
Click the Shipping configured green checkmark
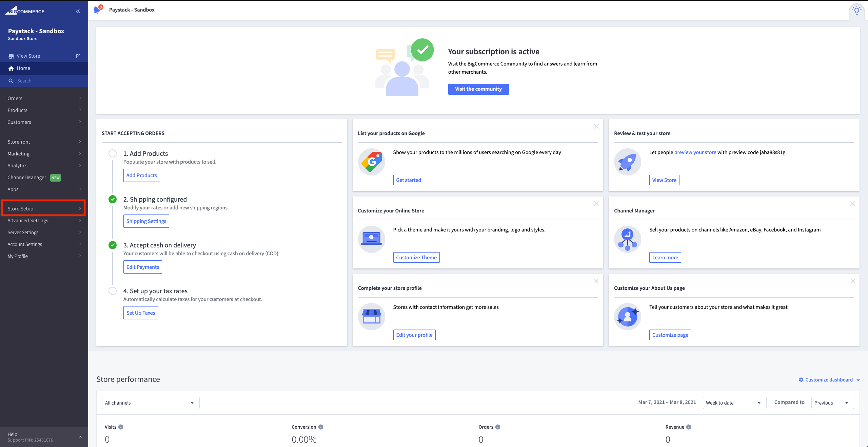[113, 199]
